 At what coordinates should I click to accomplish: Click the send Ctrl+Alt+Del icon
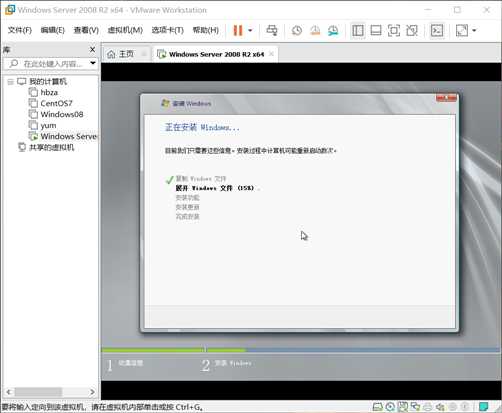tap(272, 30)
